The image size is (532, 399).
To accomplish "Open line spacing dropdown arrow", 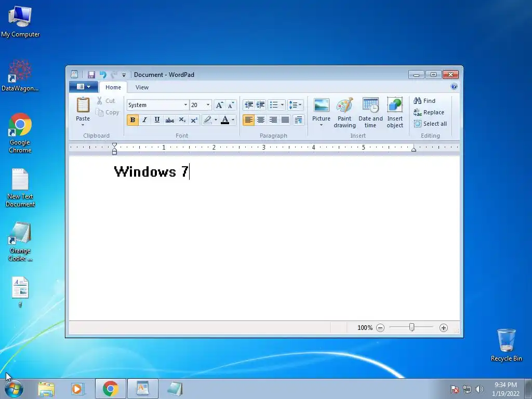I will (x=300, y=105).
